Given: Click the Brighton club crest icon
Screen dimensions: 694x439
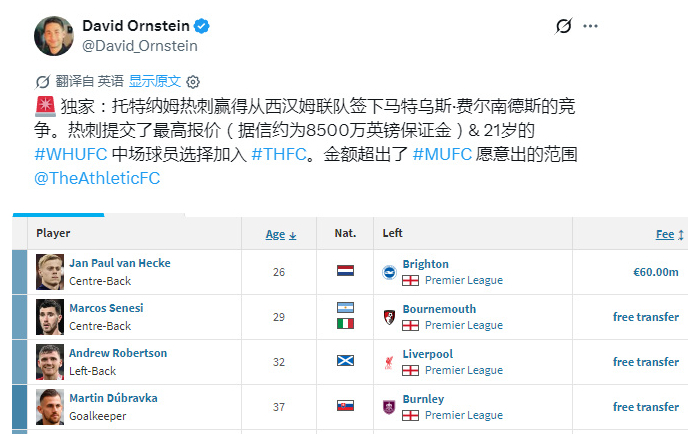Looking at the screenshot, I should tap(389, 272).
